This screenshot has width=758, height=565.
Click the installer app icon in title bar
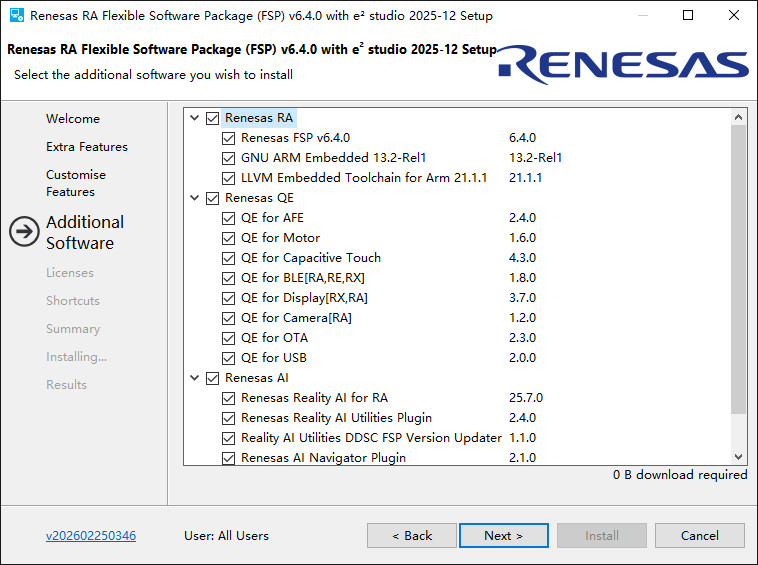point(16,15)
